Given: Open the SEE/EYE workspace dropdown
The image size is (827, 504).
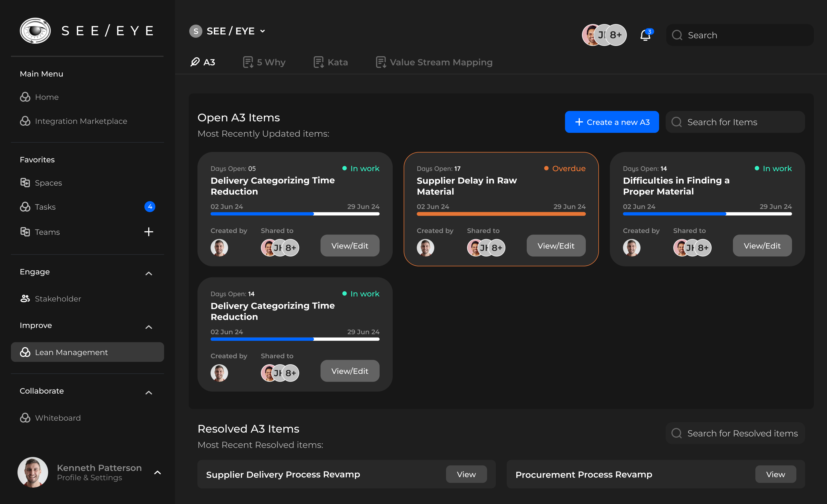Looking at the screenshot, I should click(263, 31).
